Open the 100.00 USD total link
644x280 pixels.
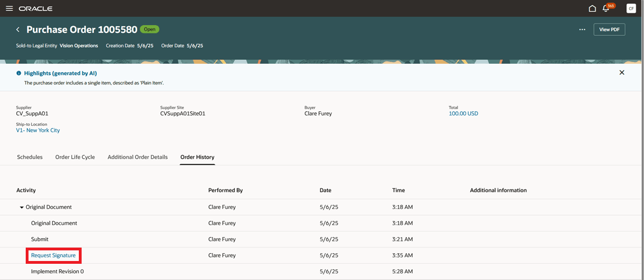[463, 113]
